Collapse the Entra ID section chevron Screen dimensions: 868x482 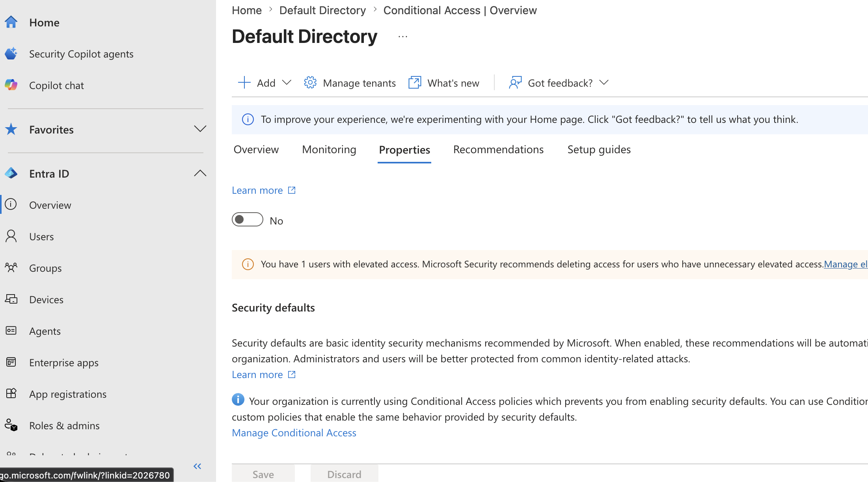tap(200, 173)
